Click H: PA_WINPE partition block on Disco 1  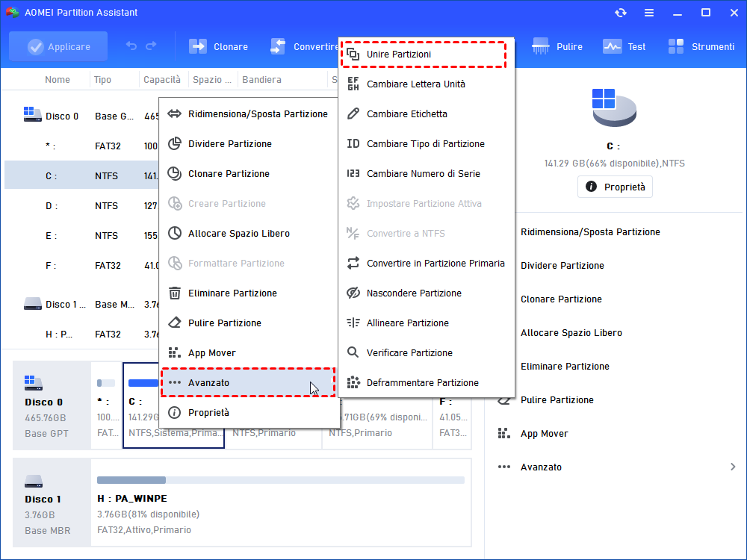tap(281, 503)
